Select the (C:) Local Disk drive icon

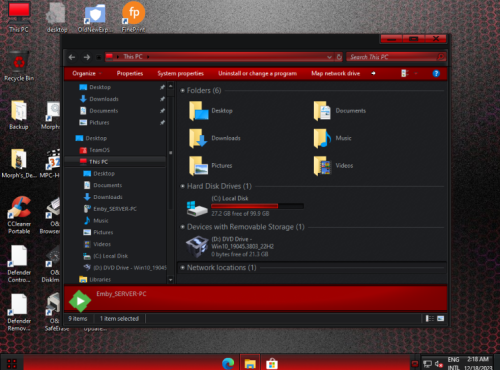click(197, 209)
